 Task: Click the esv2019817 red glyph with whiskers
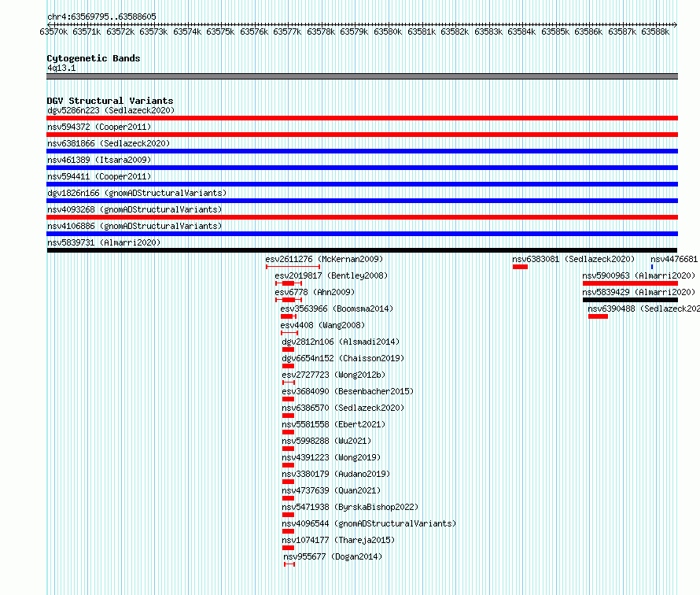[x=289, y=283]
